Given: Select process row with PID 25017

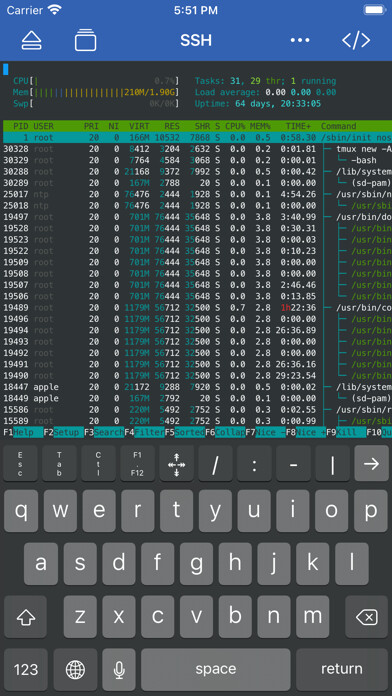Looking at the screenshot, I should coord(198,194).
